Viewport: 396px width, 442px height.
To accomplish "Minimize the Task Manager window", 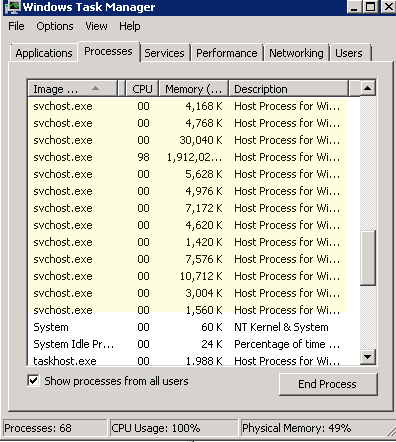I will tap(354, 7).
